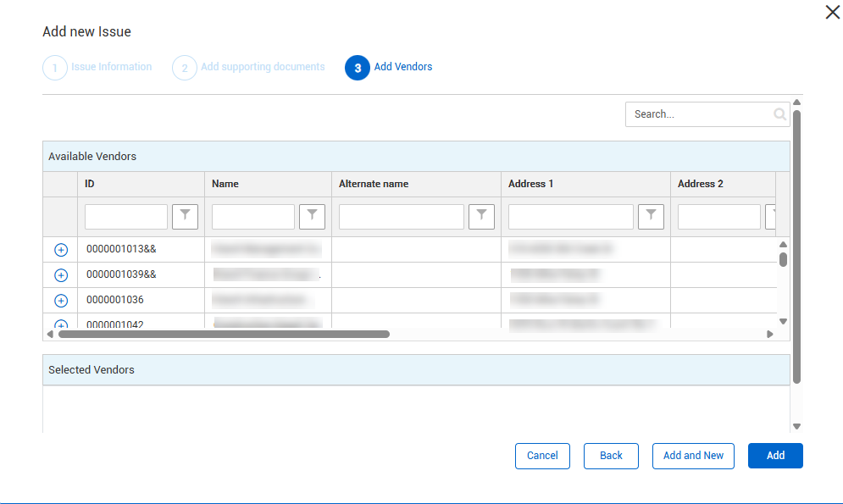Select the Add Vendors step 3
This screenshot has height=504, width=843.
click(x=358, y=68)
